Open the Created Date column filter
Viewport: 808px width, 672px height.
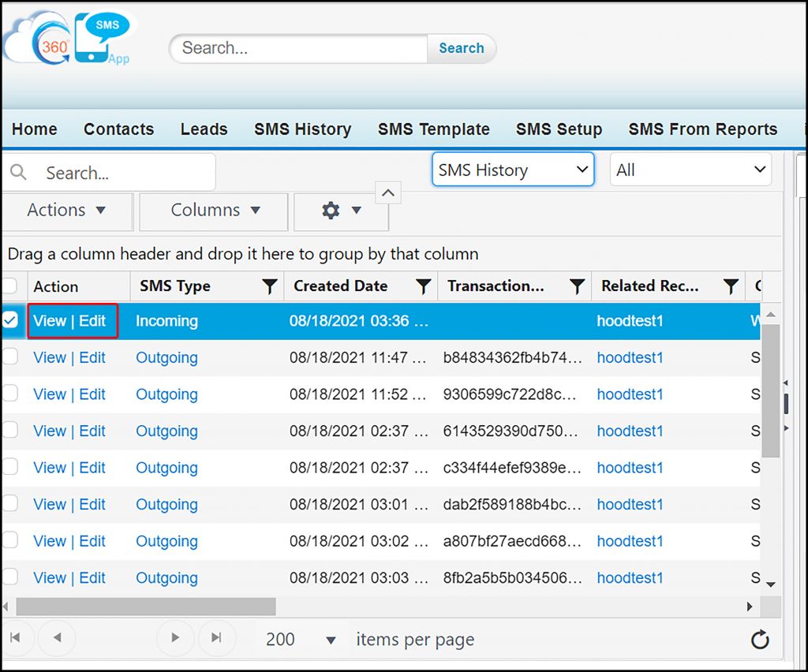pyautogui.click(x=424, y=286)
